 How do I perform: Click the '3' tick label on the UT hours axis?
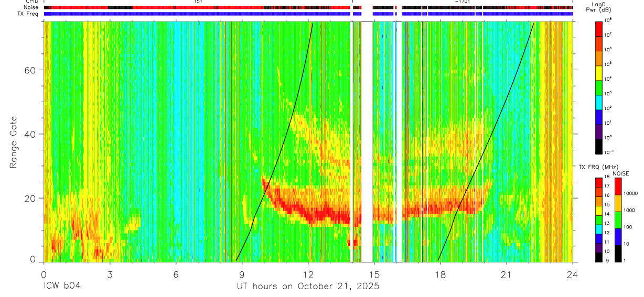pyautogui.click(x=110, y=273)
